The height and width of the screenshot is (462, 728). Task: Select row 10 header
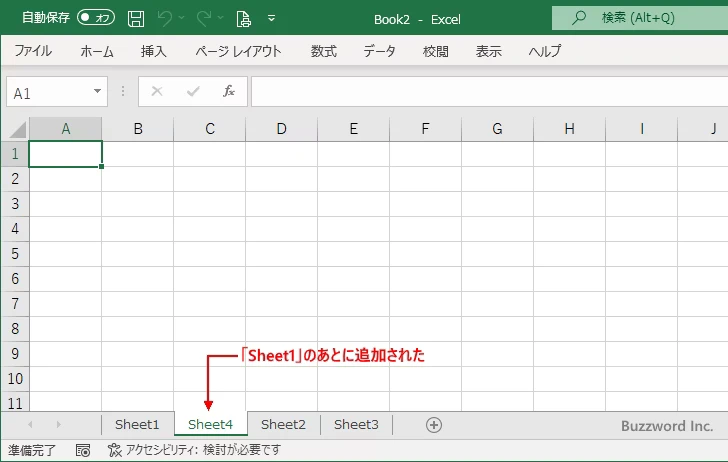click(x=15, y=379)
